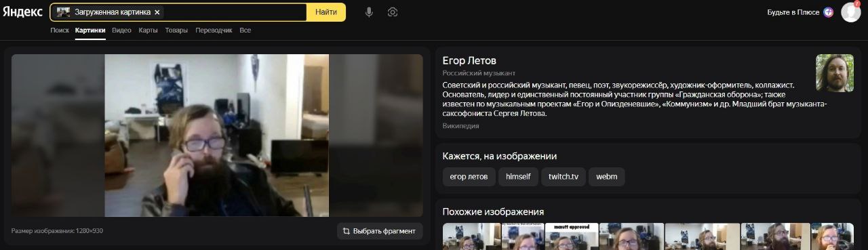Screen dimensions: 868x250
Task: Open first similar image thumbnail
Action: pyautogui.click(x=471, y=236)
